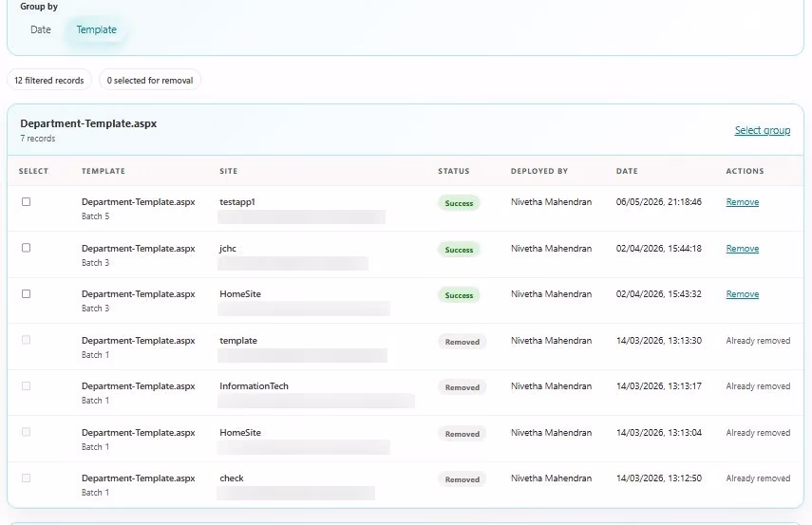
Task: Click Already removed text in check row
Action: pos(758,478)
